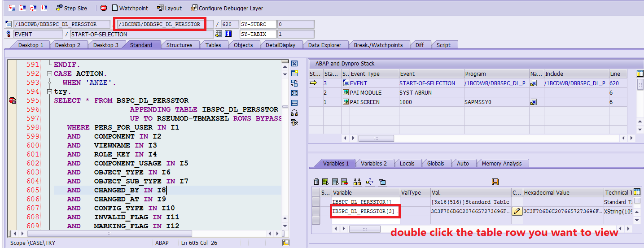Screen dimensions: 644x248
Task: Create a Watchpoint from the toolbar
Action: click(130, 8)
